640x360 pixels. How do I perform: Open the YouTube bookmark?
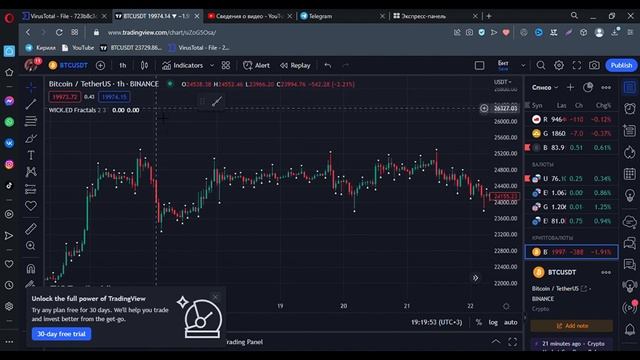coord(78,48)
